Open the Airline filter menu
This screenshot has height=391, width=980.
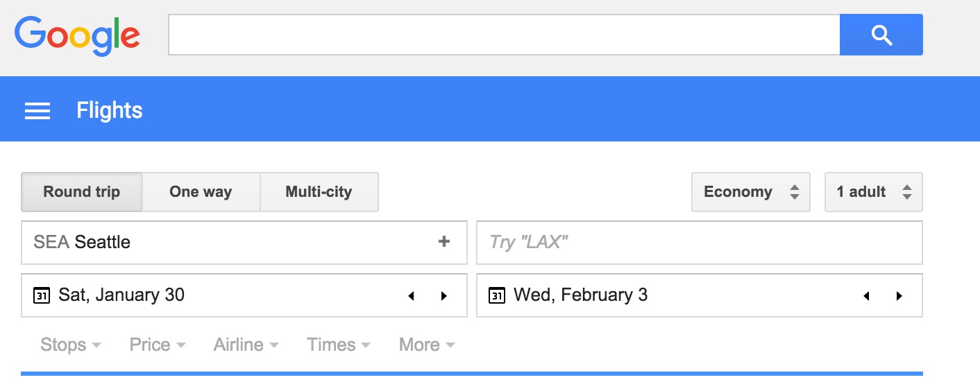[x=246, y=345]
